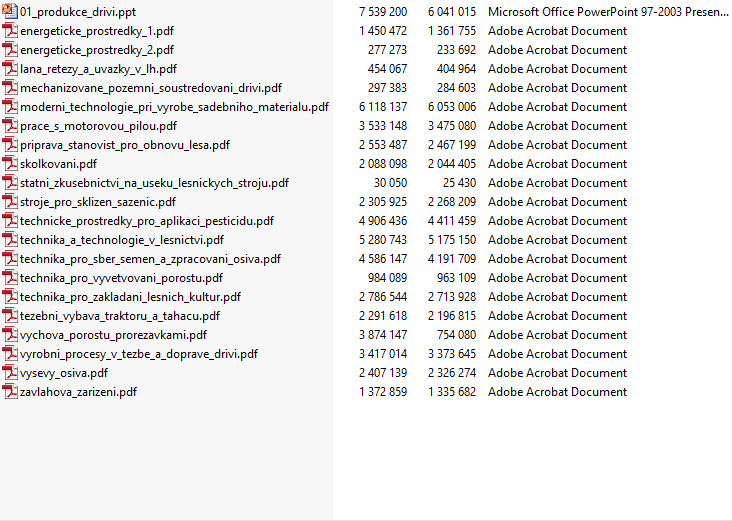Select file name technika_pro_vyvetvovani_porostu.pdf
Screen dimensions: 732x521
[x=121, y=278]
